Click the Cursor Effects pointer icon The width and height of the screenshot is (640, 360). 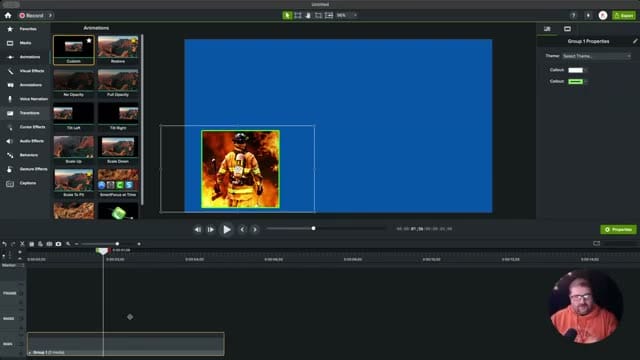point(10,127)
